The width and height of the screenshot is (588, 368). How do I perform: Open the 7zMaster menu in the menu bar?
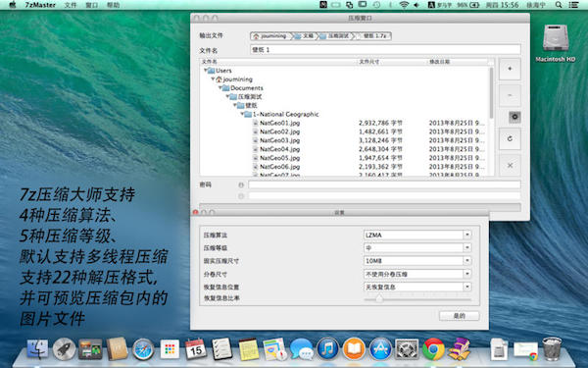[40, 5]
